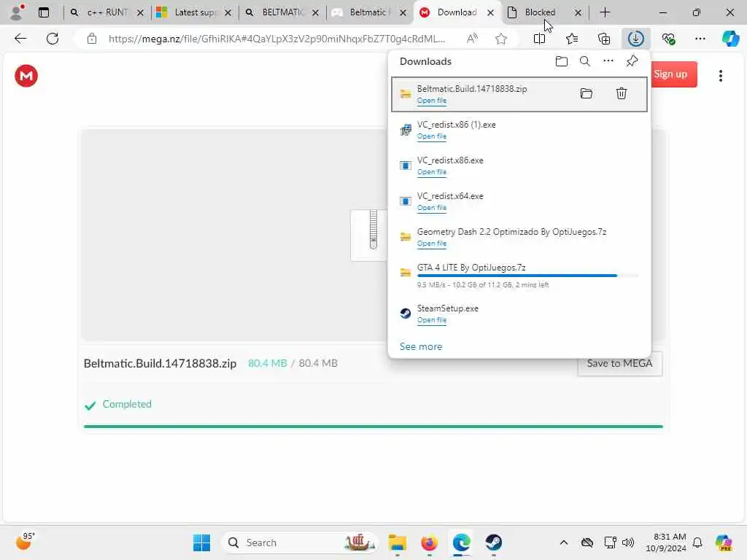
Task: Open file link for VC_redist.x86 (1).exe
Action: pyautogui.click(x=432, y=136)
